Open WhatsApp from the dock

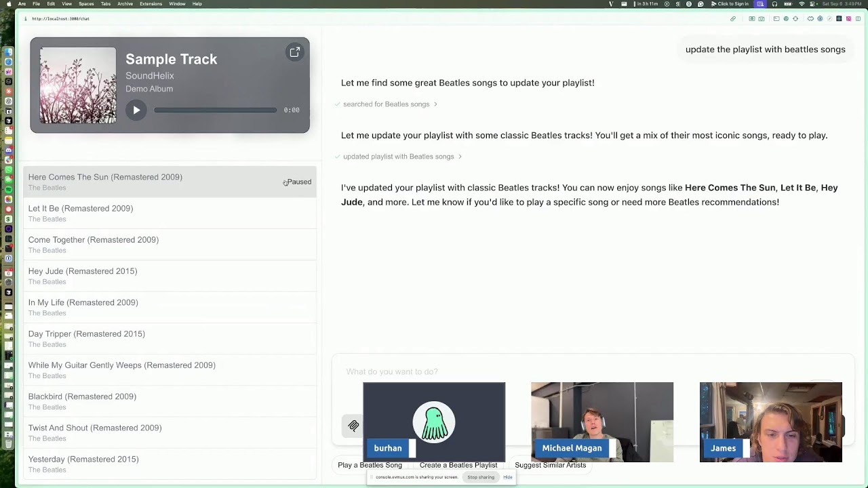8,169
